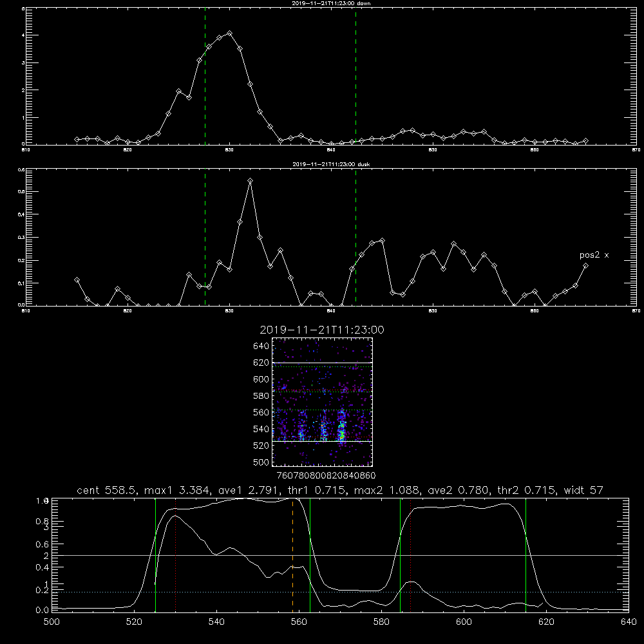Viewport: 644px width, 644px height.
Task: Click the red dotted line near 530
Action: [x=175, y=555]
